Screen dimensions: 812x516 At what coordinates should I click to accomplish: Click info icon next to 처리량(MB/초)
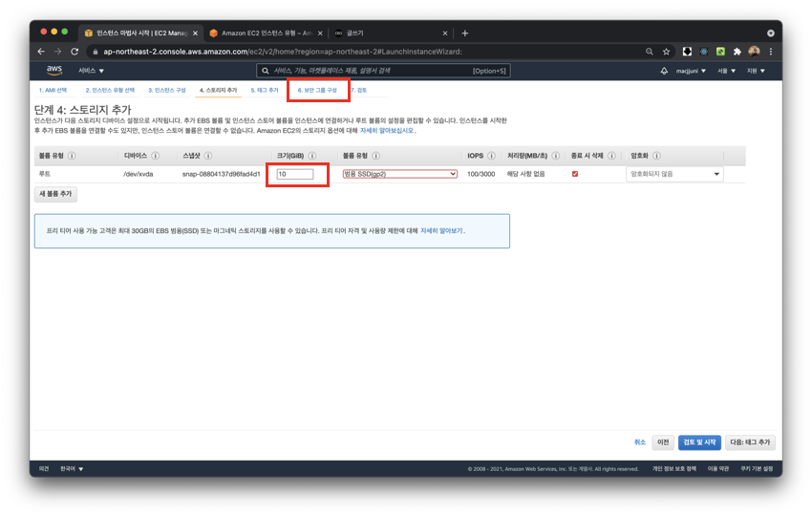(556, 156)
